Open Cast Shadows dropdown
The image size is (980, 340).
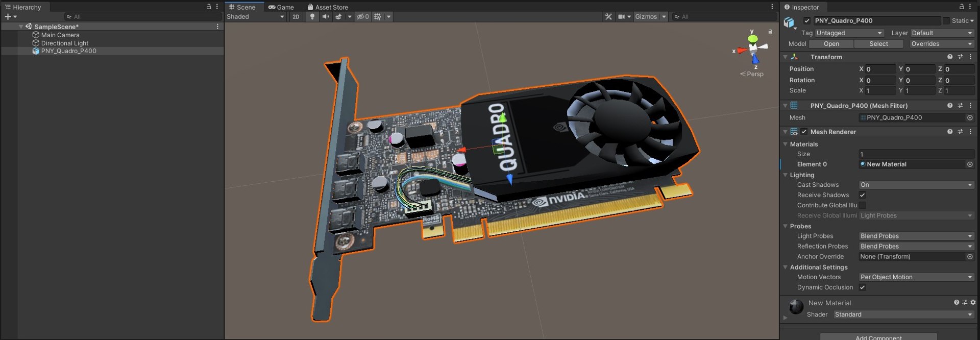point(917,185)
